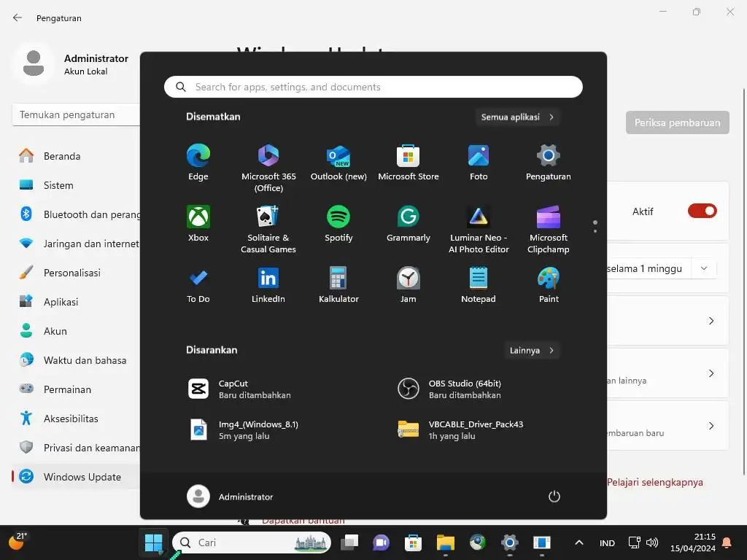Open Task View on the taskbar

pos(349,542)
